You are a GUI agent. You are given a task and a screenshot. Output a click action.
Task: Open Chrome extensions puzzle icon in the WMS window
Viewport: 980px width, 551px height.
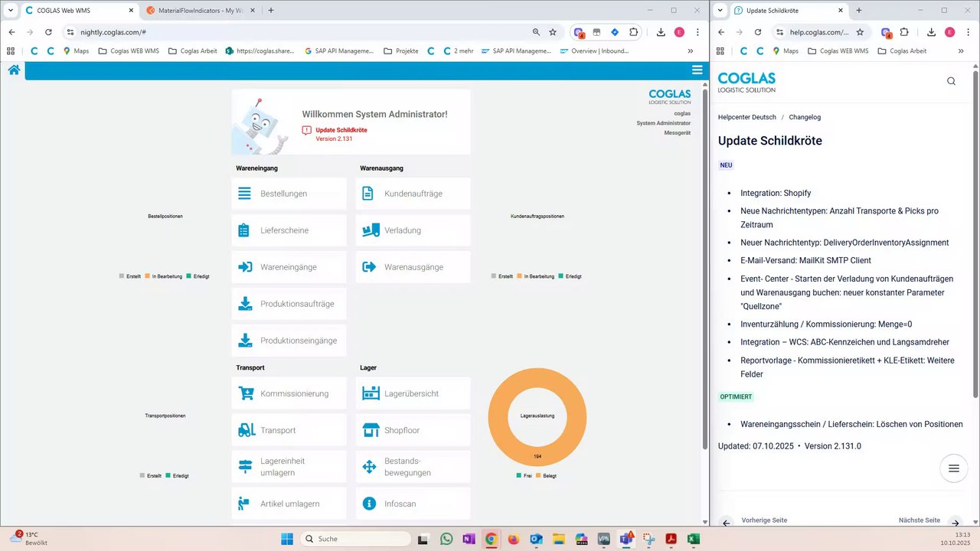point(634,32)
